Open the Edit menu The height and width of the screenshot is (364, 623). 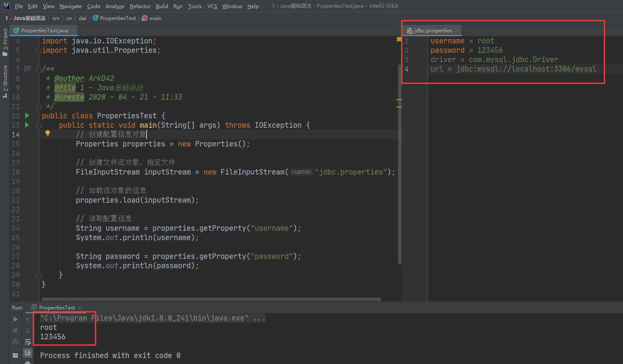(x=33, y=6)
